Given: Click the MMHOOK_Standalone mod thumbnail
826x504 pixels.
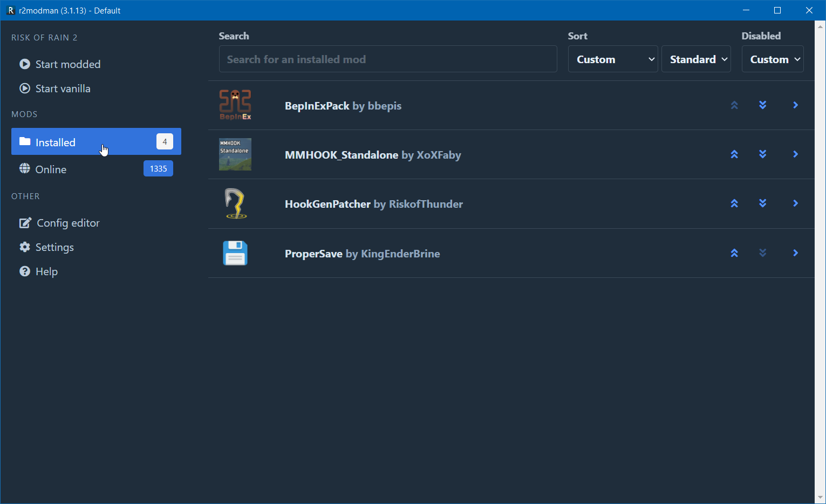Looking at the screenshot, I should point(235,154).
